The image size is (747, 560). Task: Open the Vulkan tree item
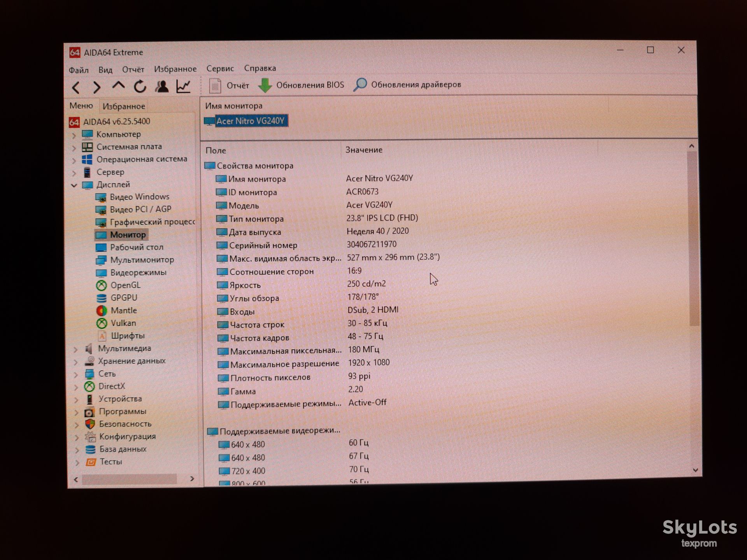click(x=116, y=323)
